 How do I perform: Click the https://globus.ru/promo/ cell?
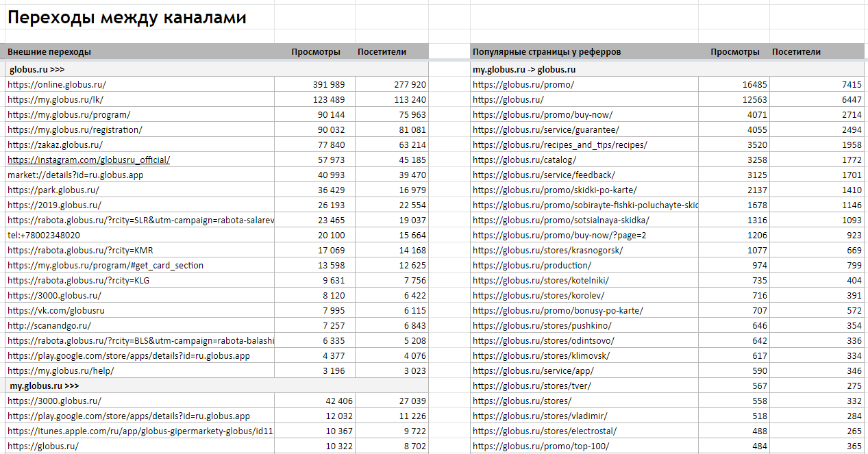click(x=584, y=84)
